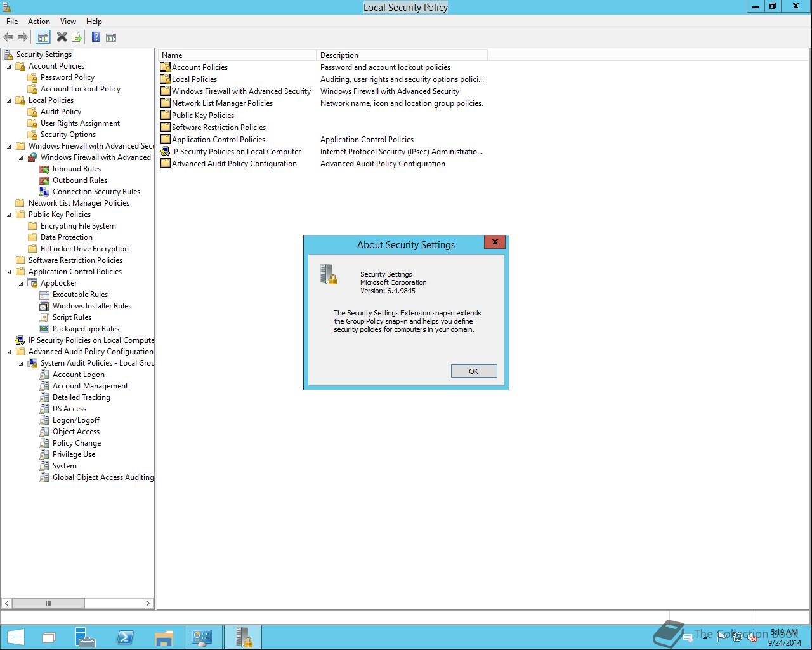Collapse the Application Control Policies node

[x=9, y=272]
